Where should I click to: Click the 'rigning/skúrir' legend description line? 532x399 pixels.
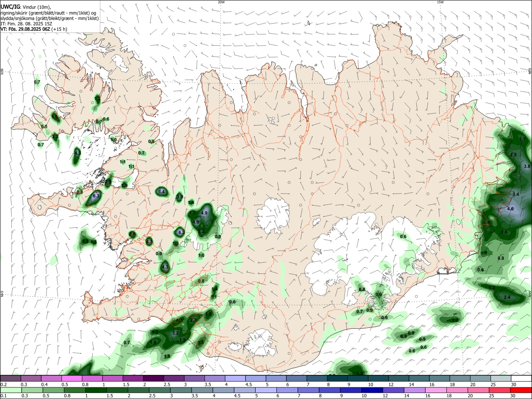[48, 13]
